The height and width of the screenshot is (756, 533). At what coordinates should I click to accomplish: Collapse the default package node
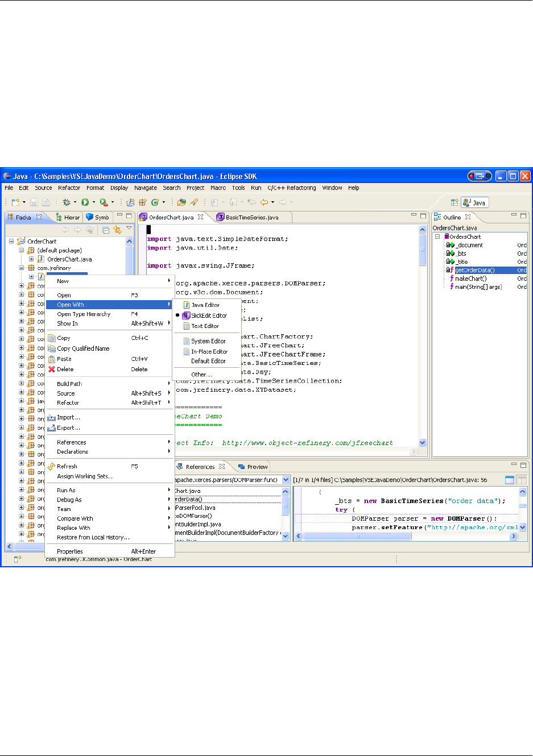[21, 250]
